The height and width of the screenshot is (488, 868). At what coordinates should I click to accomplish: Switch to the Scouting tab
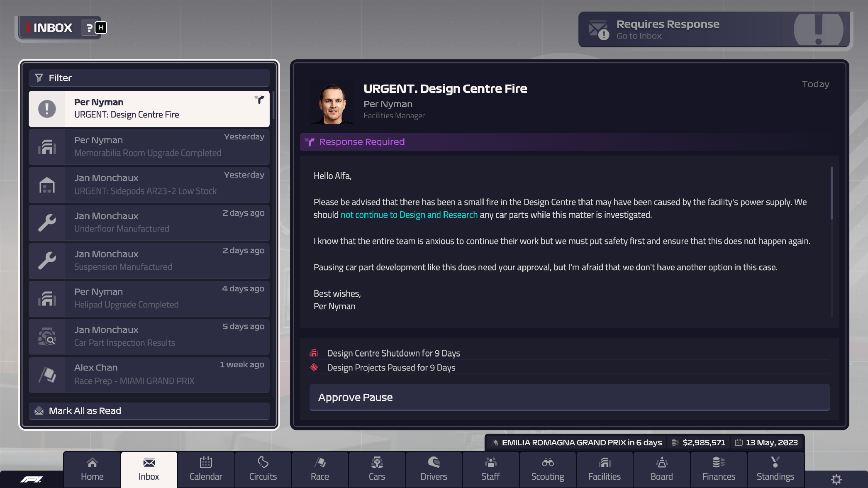tap(547, 469)
